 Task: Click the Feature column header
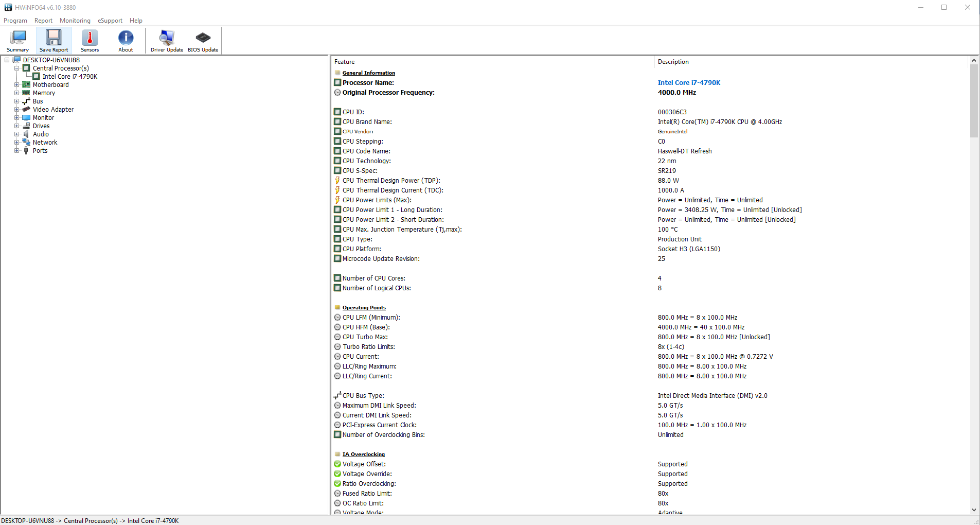[x=492, y=62]
